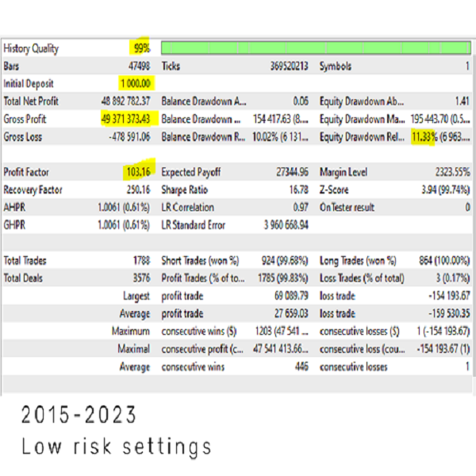The height and width of the screenshot is (476, 476).
Task: Click Loss Trades value 3 (0.17%)
Action: [x=453, y=278]
